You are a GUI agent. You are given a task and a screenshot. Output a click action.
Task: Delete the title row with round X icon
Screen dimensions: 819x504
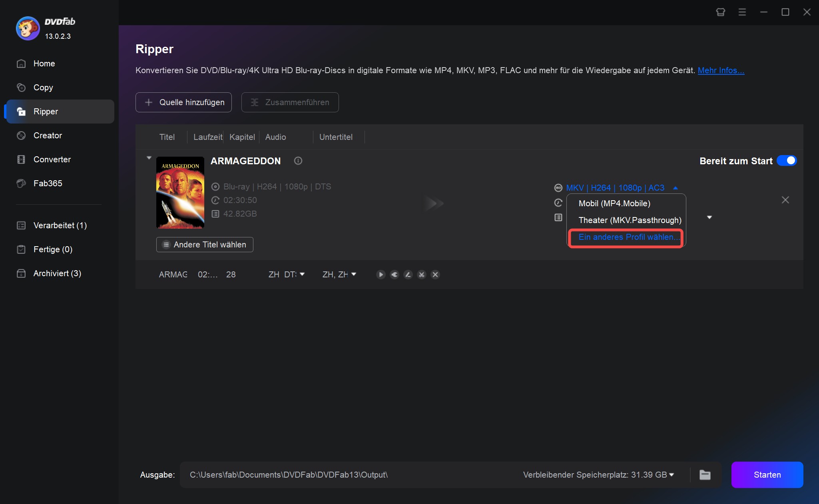coord(435,275)
